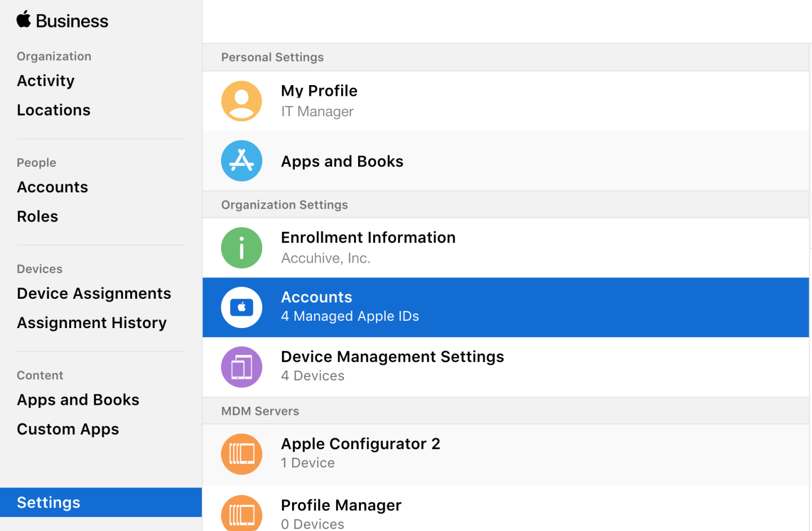Open Locations in the sidebar
The height and width of the screenshot is (531, 812).
pyautogui.click(x=54, y=110)
